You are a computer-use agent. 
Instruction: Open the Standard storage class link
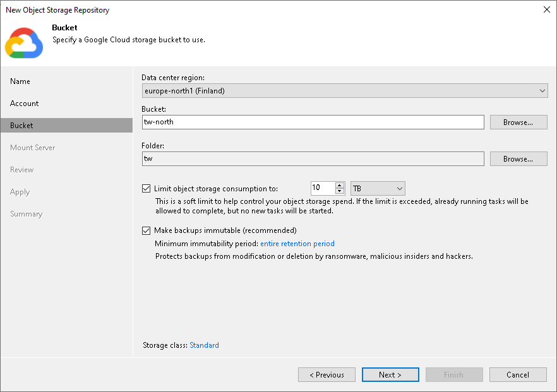coord(204,345)
